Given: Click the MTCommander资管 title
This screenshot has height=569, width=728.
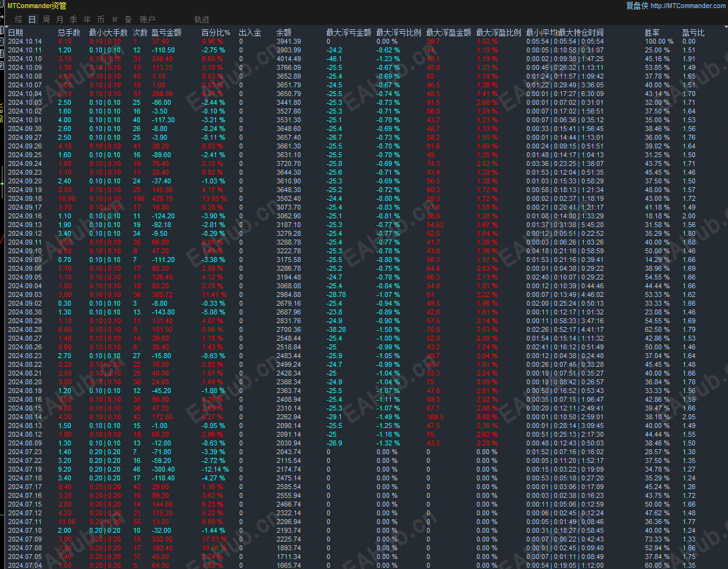Looking at the screenshot, I should click(x=37, y=6).
